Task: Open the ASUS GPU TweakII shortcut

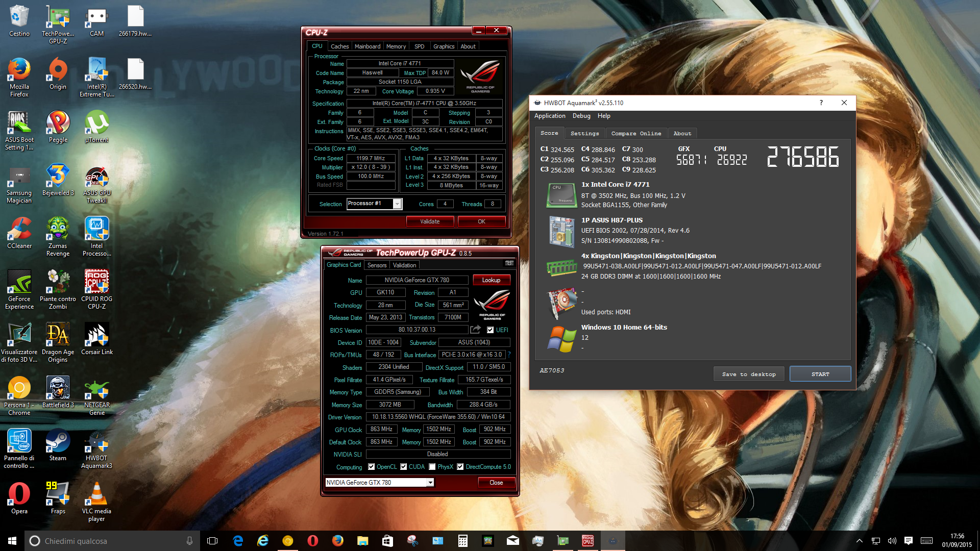Action: pos(96,183)
